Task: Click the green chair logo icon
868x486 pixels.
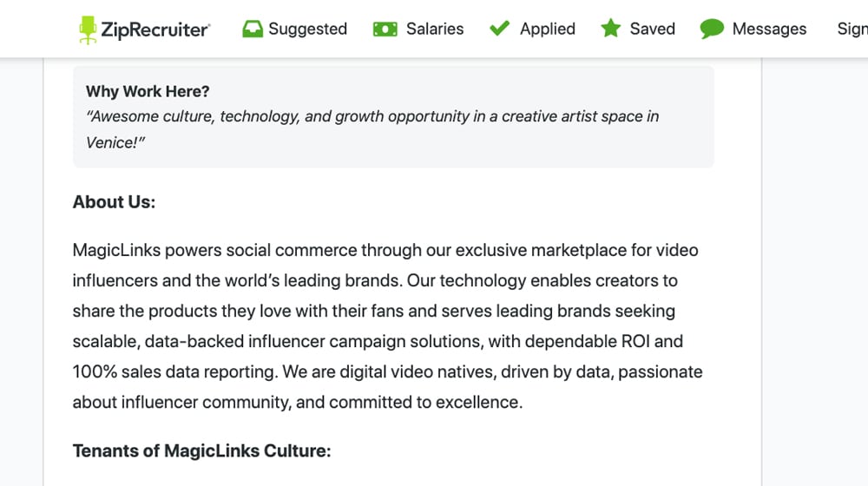Action: tap(88, 30)
